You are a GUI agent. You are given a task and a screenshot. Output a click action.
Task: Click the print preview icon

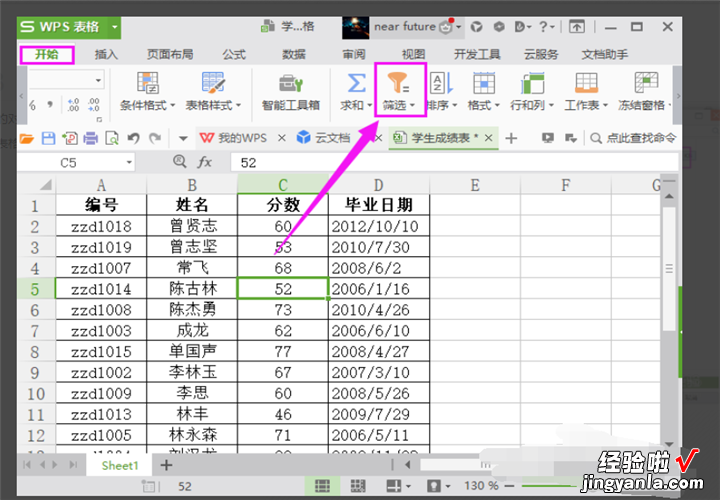112,138
